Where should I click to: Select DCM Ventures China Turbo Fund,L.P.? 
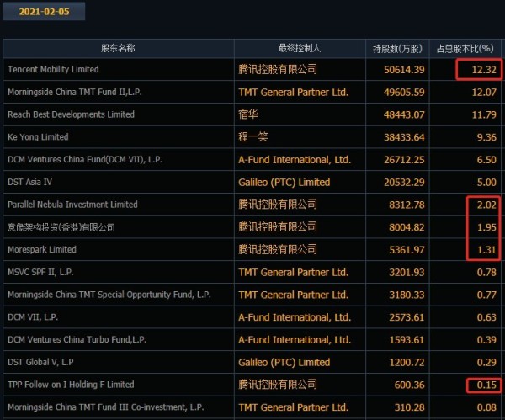click(77, 339)
